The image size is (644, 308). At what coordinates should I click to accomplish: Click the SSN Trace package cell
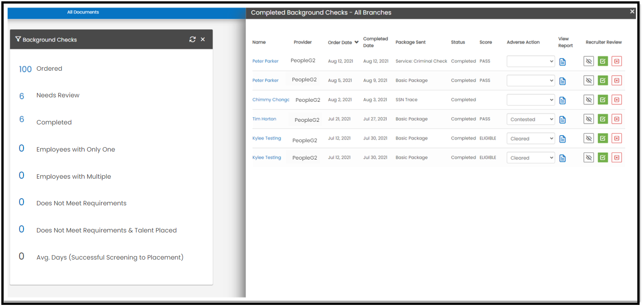coord(406,100)
